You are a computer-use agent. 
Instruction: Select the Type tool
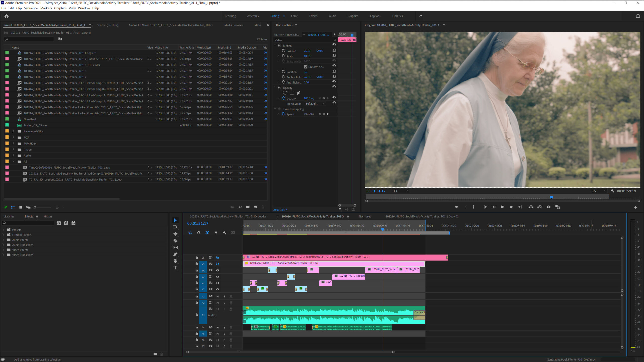(175, 268)
